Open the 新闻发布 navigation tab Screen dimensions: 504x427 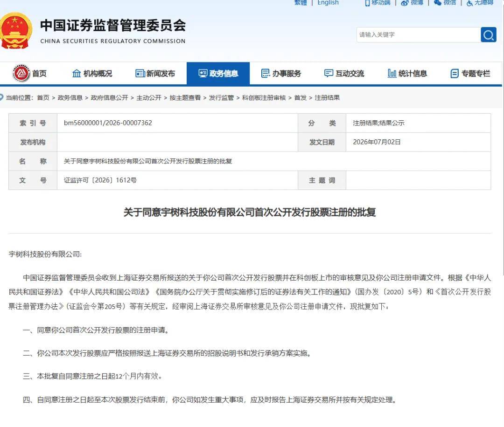coord(155,74)
